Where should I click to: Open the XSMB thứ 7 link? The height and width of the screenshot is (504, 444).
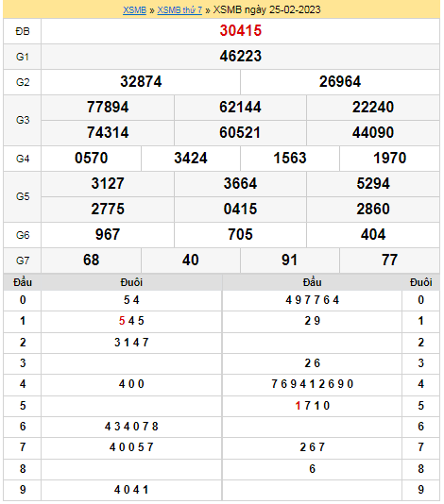[179, 10]
